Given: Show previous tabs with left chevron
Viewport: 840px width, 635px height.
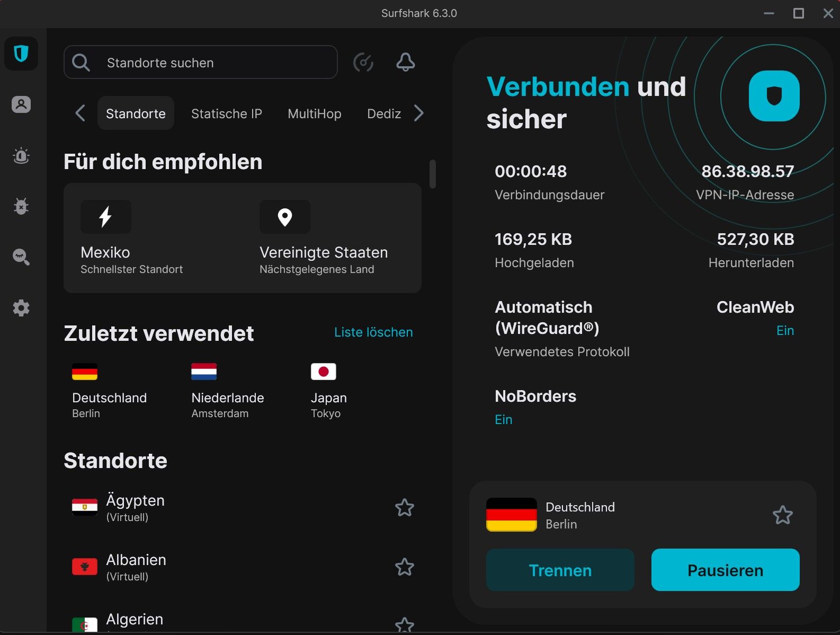Looking at the screenshot, I should pyautogui.click(x=80, y=113).
